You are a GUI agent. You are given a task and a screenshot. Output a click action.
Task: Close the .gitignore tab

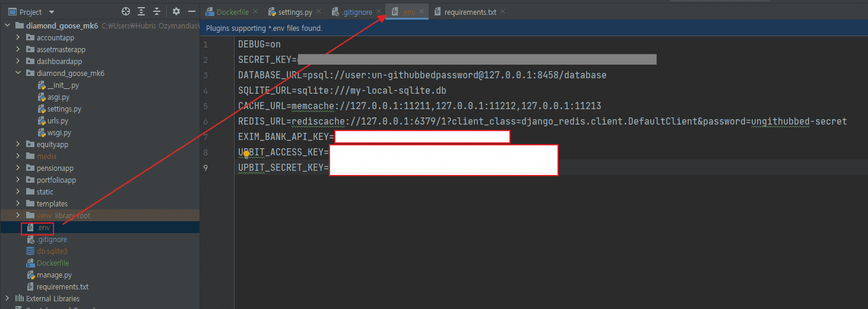pyautogui.click(x=379, y=11)
